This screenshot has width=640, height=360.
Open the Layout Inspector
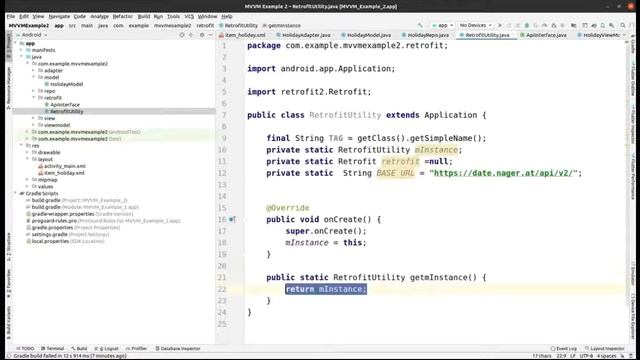(604, 349)
